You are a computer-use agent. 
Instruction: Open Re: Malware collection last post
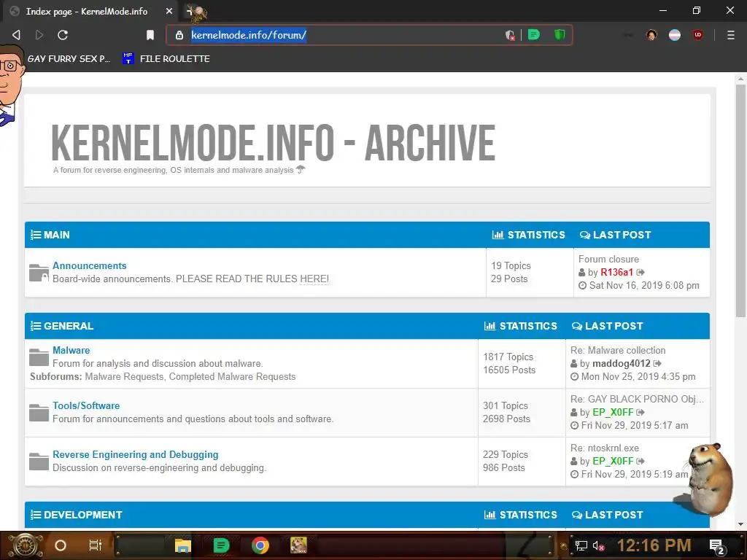pyautogui.click(x=618, y=350)
